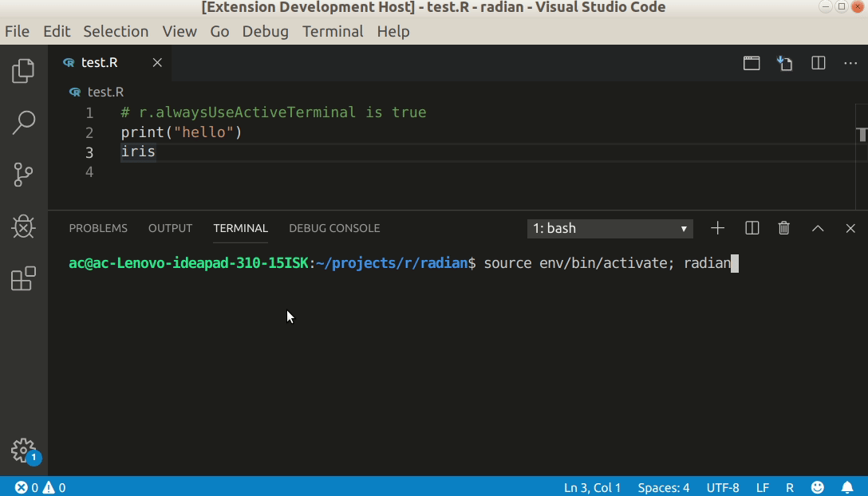Click the terminal path '~/projects/r/radian'
868x496 pixels.
pos(392,263)
